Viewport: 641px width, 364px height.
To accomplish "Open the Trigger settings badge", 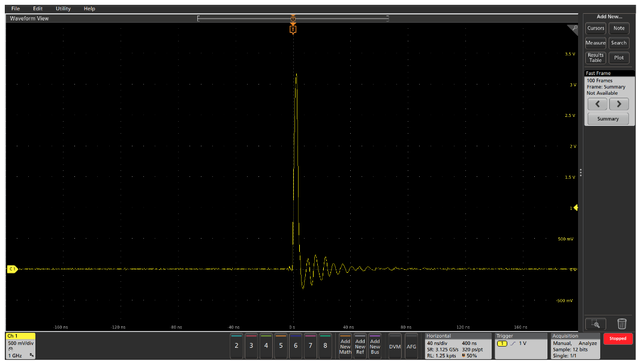I will [520, 346].
